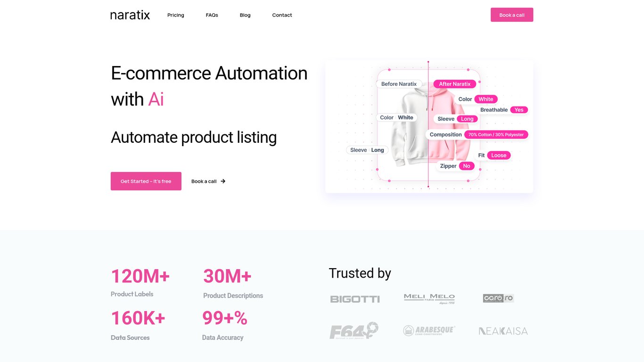Click the Before Naratix label
This screenshot has height=362, width=644.
pyautogui.click(x=399, y=84)
